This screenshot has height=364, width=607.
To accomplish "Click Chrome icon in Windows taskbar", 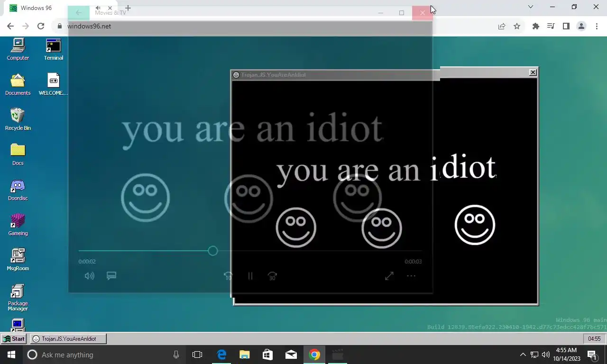I will pos(314,355).
